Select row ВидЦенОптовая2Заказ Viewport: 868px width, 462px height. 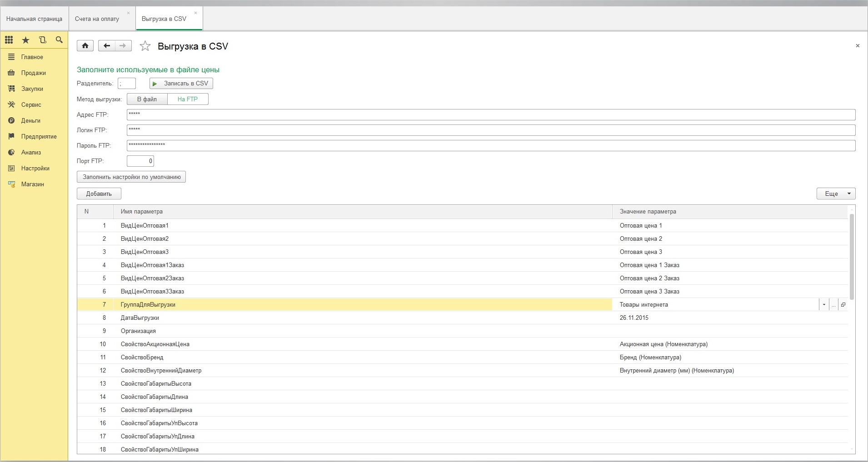click(x=463, y=278)
